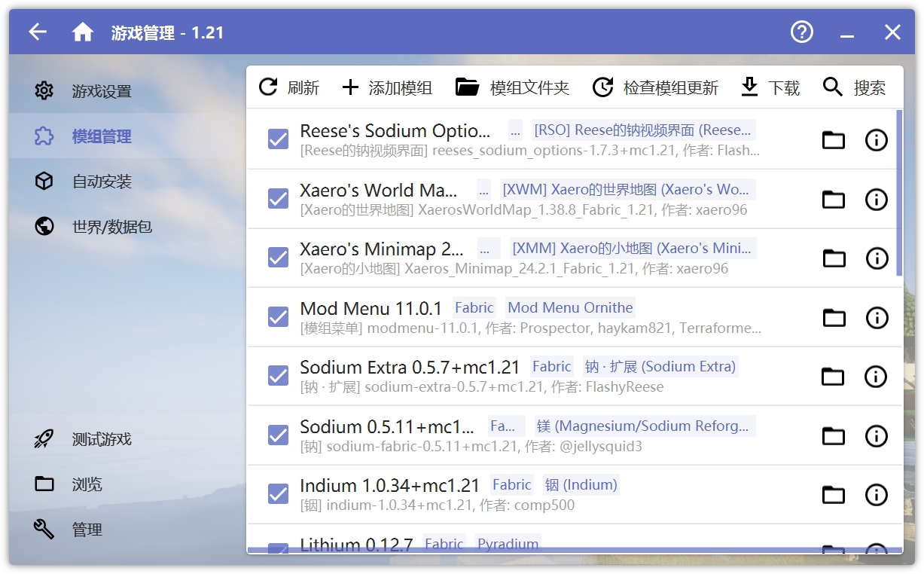
Task: Reveal Indium file in folder
Action: [x=833, y=494]
